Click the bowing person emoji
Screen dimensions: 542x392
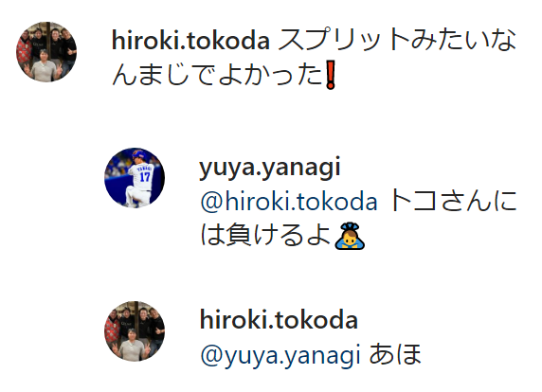click(350, 236)
